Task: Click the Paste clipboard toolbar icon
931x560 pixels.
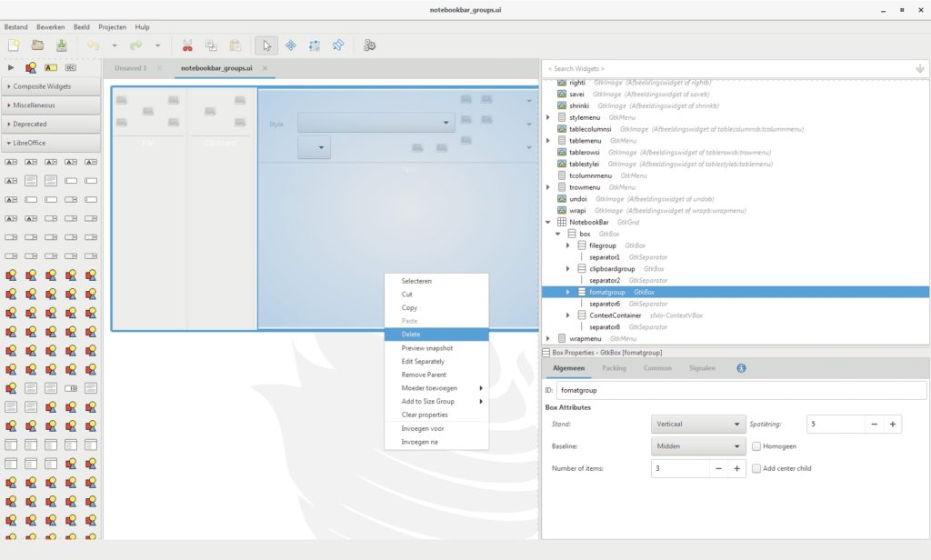Action: [x=235, y=45]
